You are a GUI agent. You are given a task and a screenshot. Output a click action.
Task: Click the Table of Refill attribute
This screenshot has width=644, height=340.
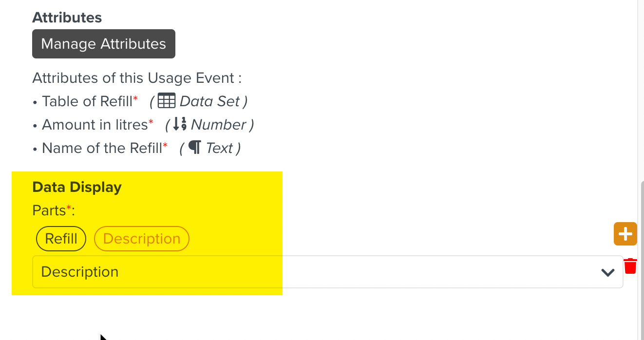click(87, 101)
